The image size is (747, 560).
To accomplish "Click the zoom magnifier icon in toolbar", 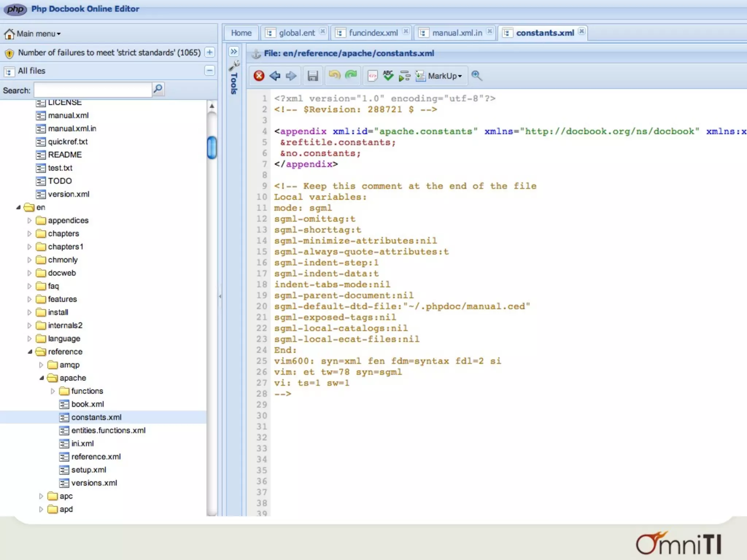I will 476,75.
